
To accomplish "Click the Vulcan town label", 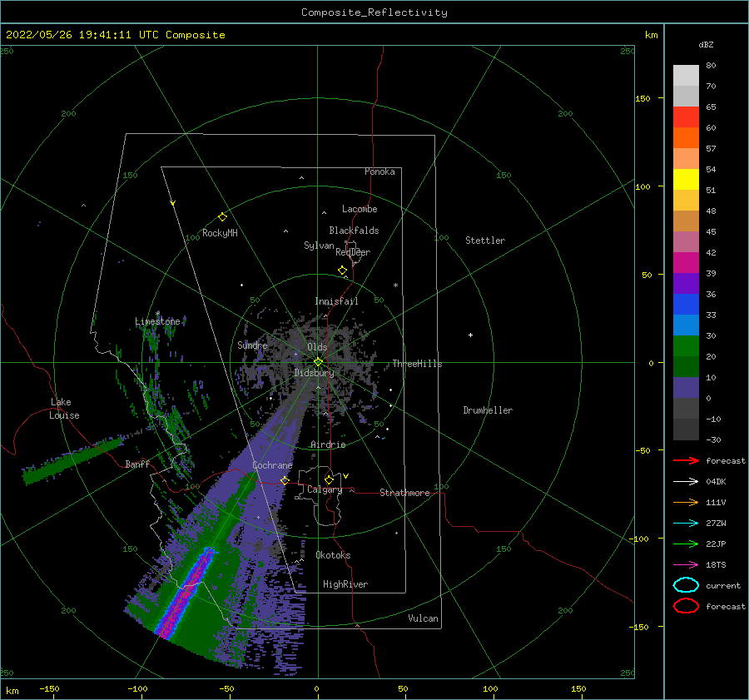I will pyautogui.click(x=424, y=618).
